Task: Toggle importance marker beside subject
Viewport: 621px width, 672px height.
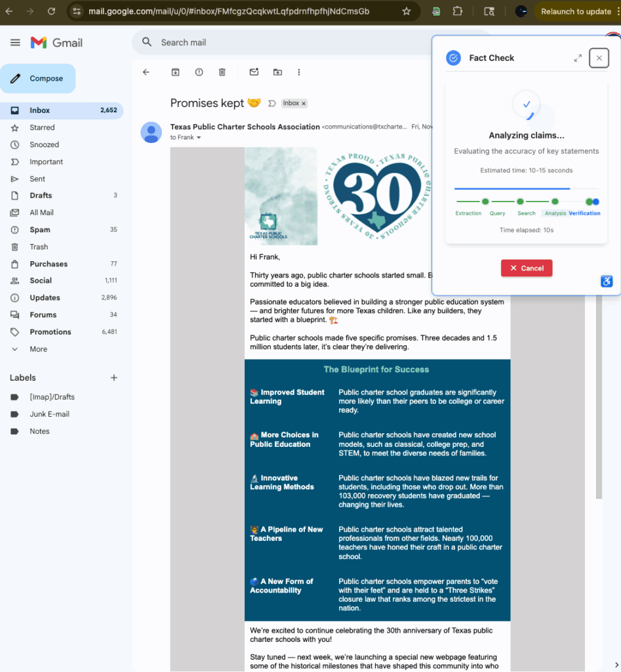Action: pyautogui.click(x=271, y=104)
